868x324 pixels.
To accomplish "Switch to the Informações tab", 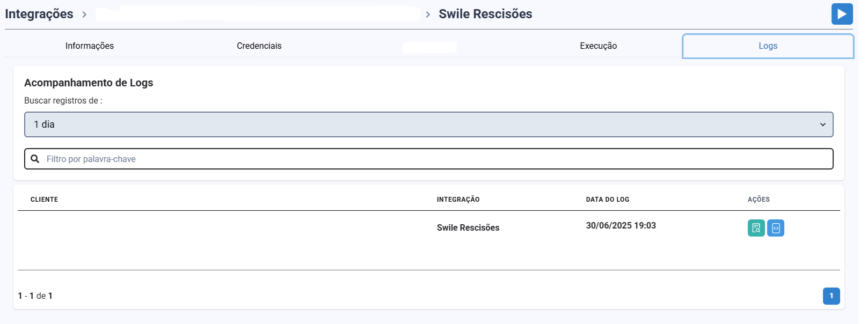I will point(90,46).
